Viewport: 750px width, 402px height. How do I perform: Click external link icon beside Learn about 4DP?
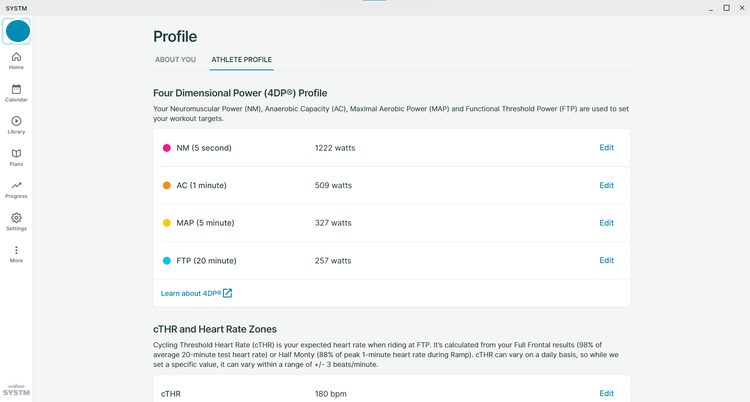228,293
